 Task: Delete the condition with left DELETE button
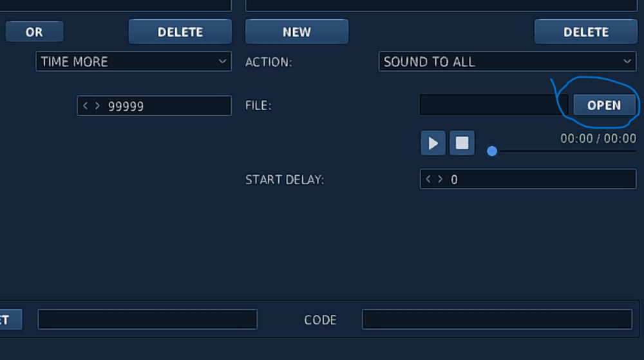pos(180,32)
